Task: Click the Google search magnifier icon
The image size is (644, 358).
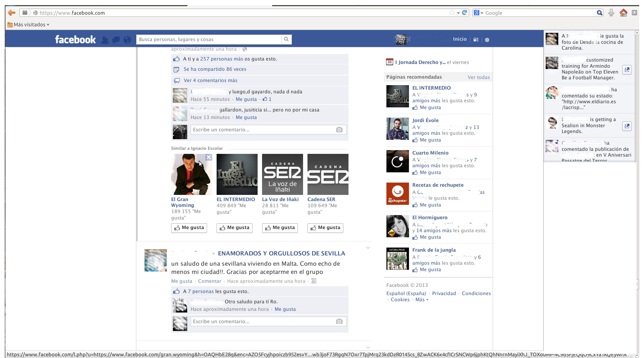Action: pos(600,13)
